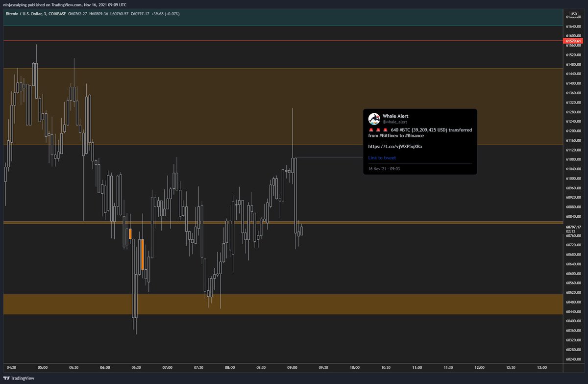
Task: Click the tweet timestamp 16 Nov '21 · 09:03
Action: click(x=385, y=169)
